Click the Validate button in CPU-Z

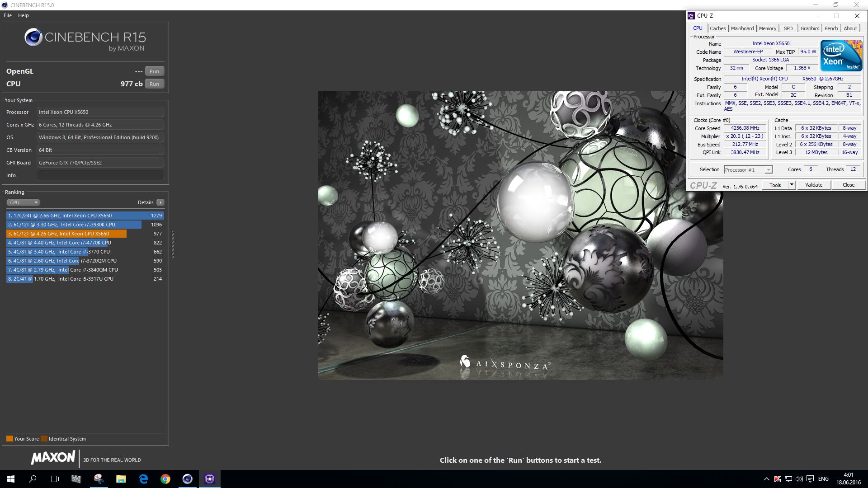pos(813,185)
